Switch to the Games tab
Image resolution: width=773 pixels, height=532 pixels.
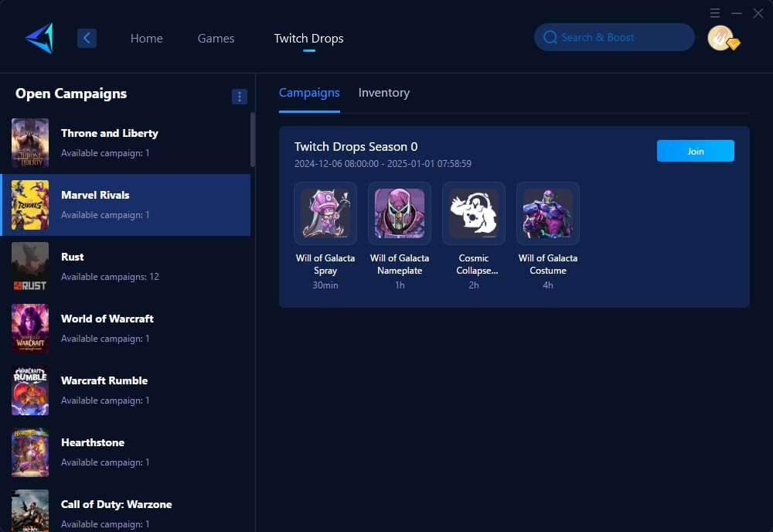[x=216, y=39]
